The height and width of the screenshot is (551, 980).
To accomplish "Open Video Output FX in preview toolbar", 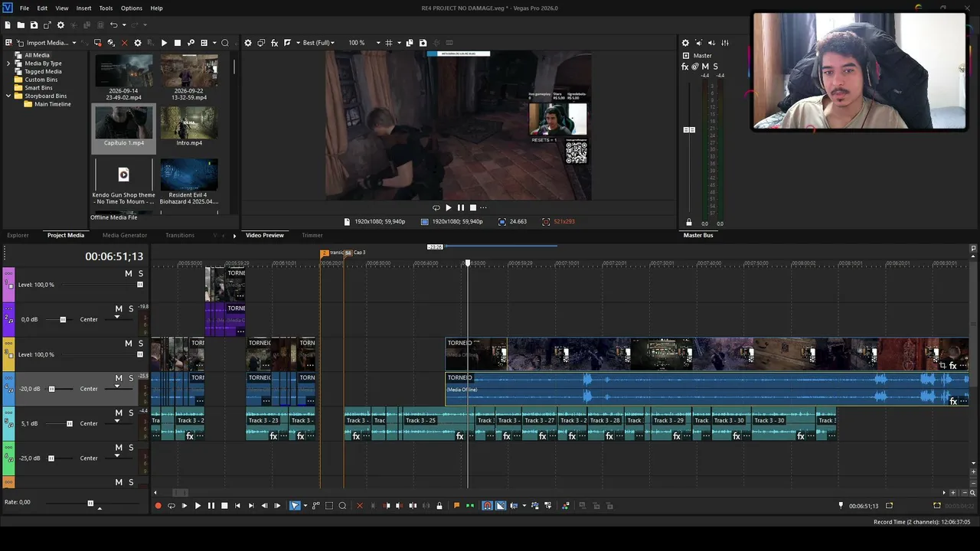I will [x=274, y=43].
